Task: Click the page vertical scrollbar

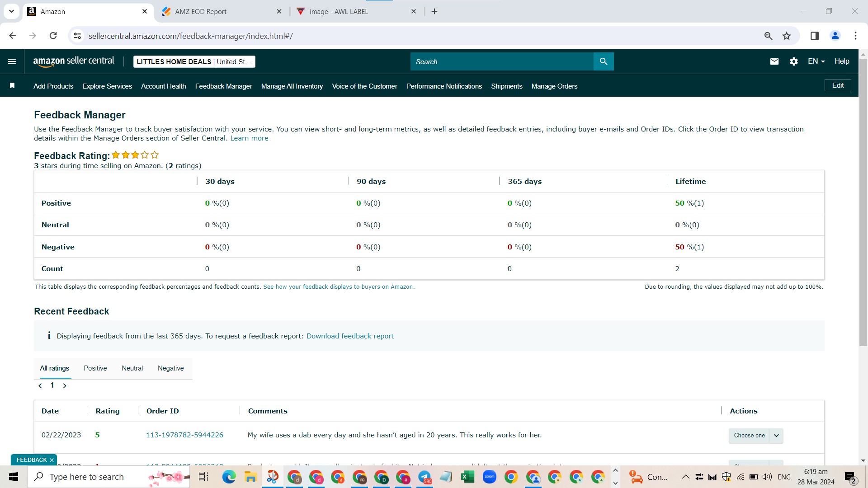Action: pos(863,203)
